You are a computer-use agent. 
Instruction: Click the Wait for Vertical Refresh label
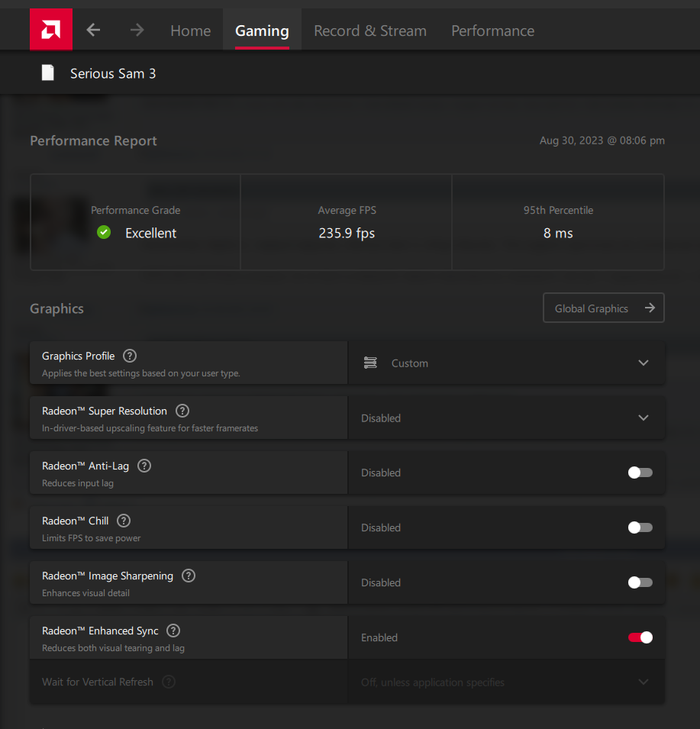[97, 682]
